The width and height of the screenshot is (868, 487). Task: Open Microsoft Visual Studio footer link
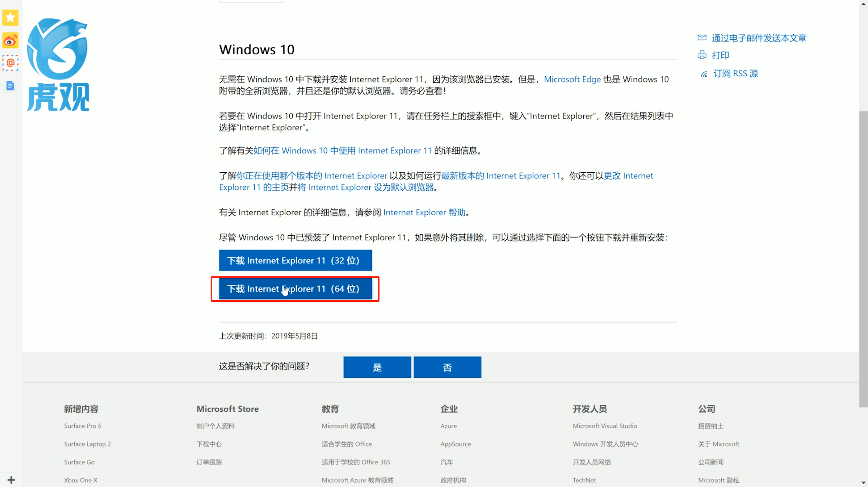(605, 426)
